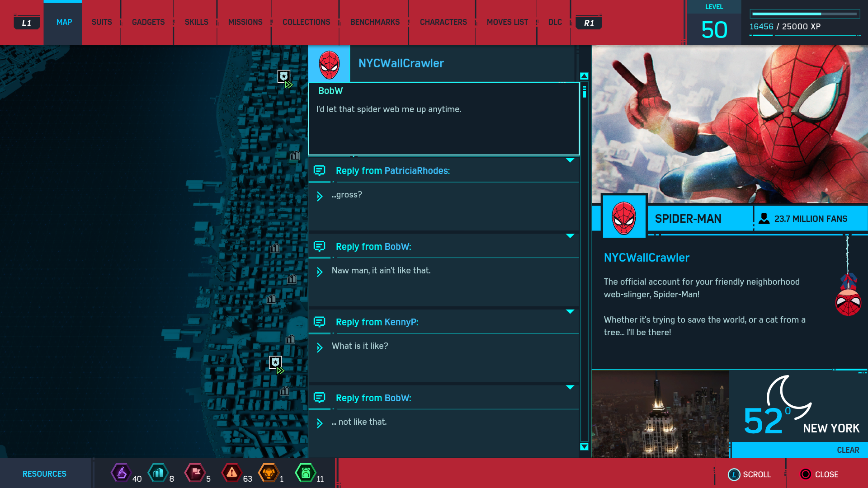Click the XP progress bar
Image resolution: width=868 pixels, height=488 pixels.
click(x=805, y=14)
